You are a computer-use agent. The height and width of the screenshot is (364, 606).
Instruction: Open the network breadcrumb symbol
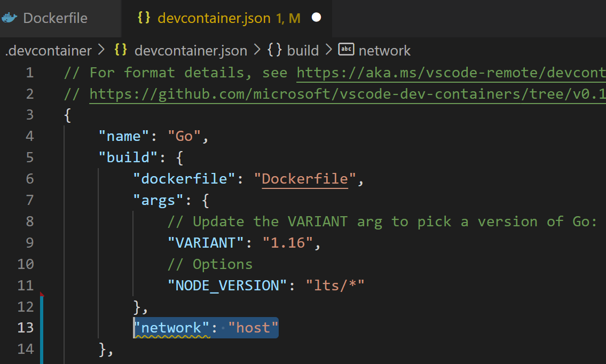coord(384,51)
